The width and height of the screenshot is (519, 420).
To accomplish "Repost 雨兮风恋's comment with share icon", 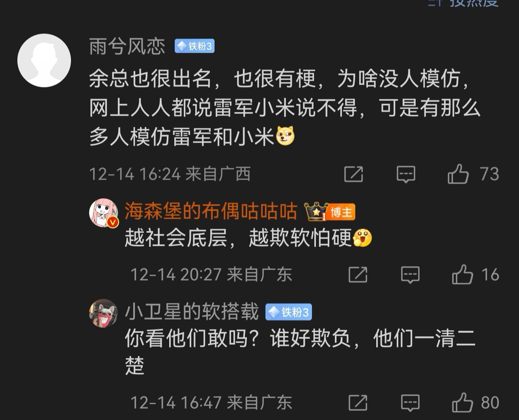I will coord(353,174).
